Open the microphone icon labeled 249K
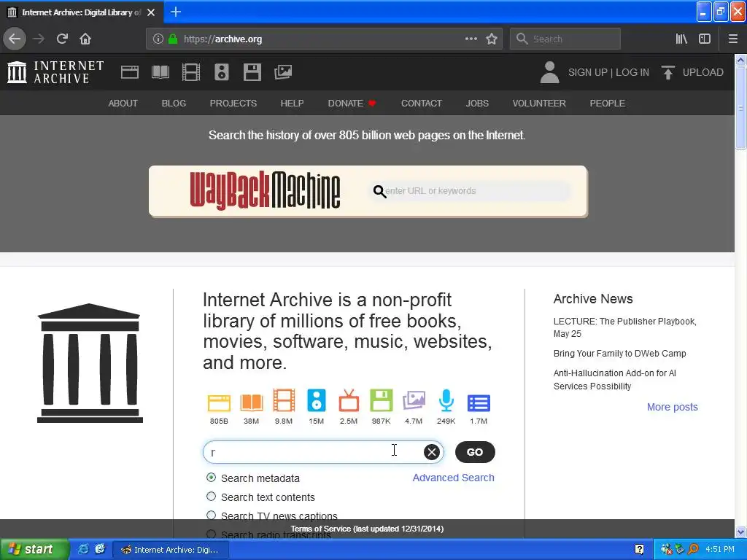Image resolution: width=747 pixels, height=560 pixels. 446,400
